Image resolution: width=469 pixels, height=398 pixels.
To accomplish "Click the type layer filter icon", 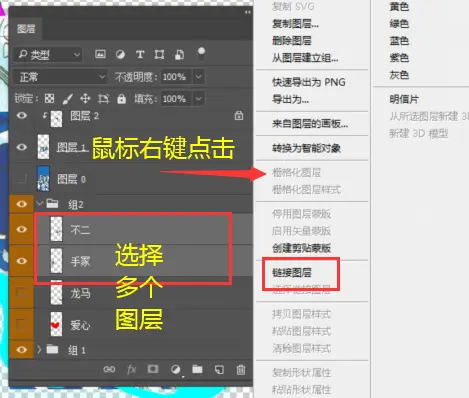I will pos(140,55).
